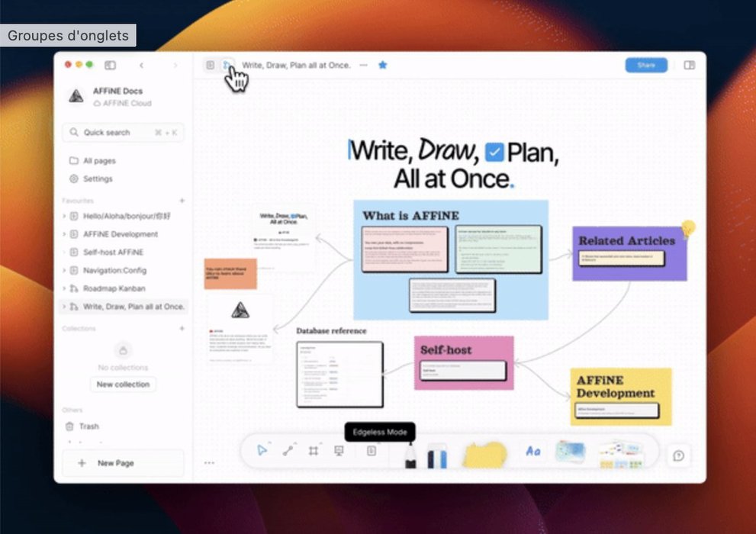Select the text Aa tool
This screenshot has height=534, width=756.
[x=532, y=452]
